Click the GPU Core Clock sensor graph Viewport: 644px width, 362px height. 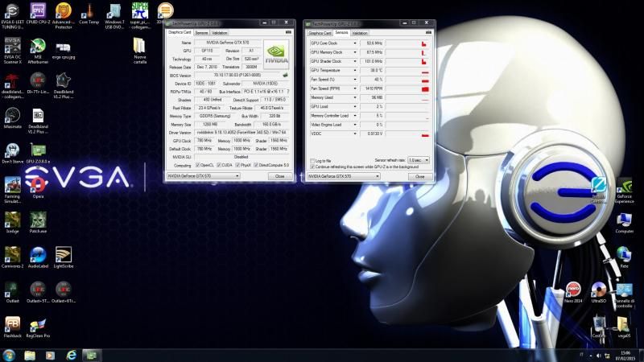[x=407, y=43]
